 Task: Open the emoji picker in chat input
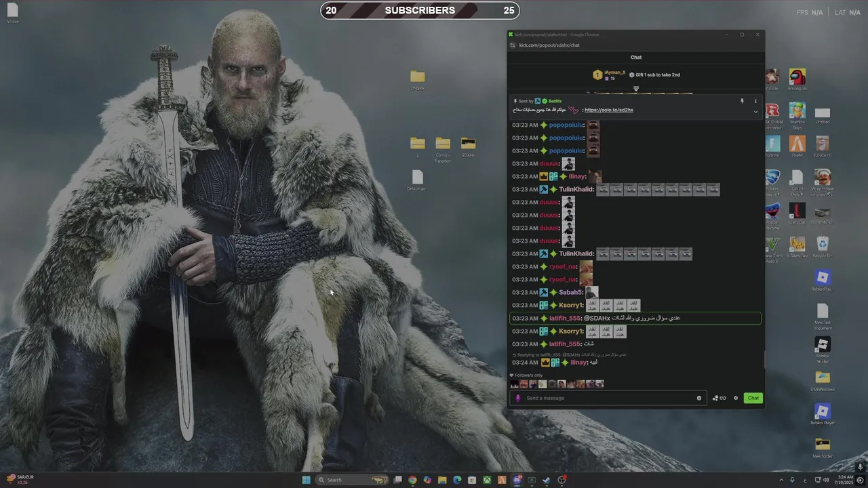[x=699, y=398]
